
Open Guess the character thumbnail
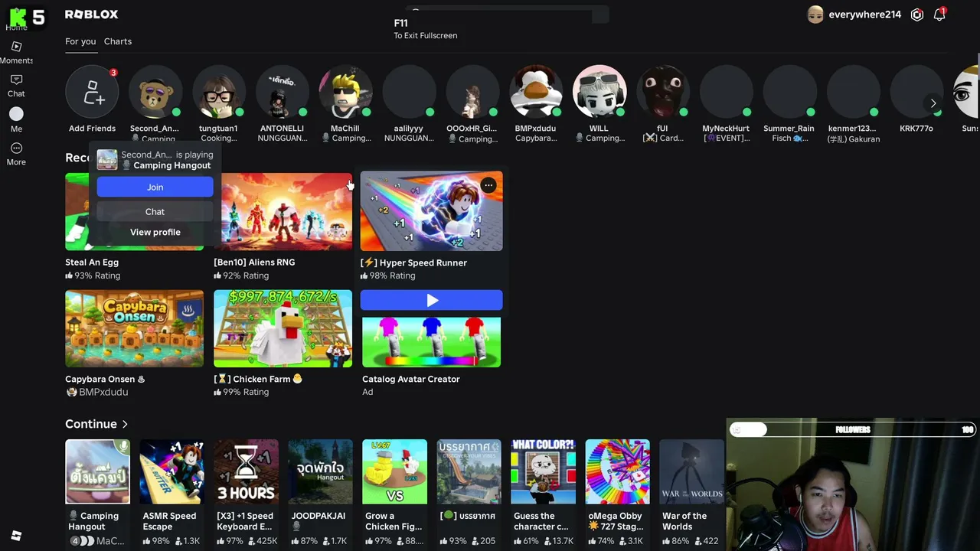coord(544,471)
